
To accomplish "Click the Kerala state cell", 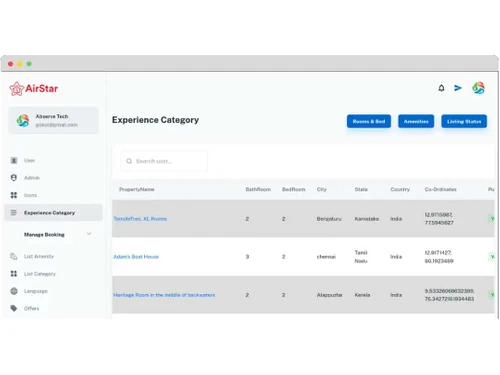I will 362,295.
